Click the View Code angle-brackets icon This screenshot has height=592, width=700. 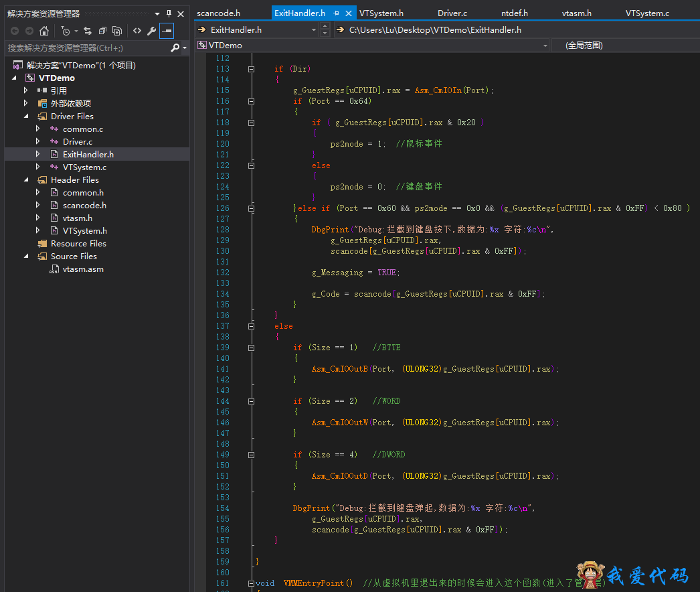[137, 31]
